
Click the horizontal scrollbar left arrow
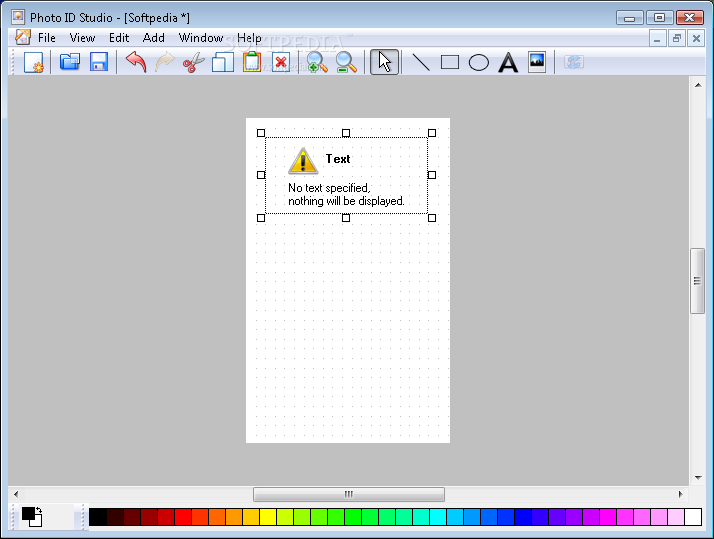[x=16, y=494]
